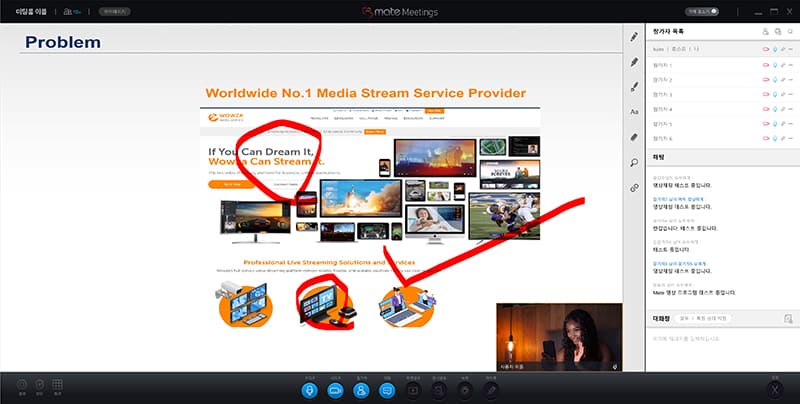Viewport: 800px width, 404px height.
Task: Toggle the host row microphone icon
Action: 774,49
